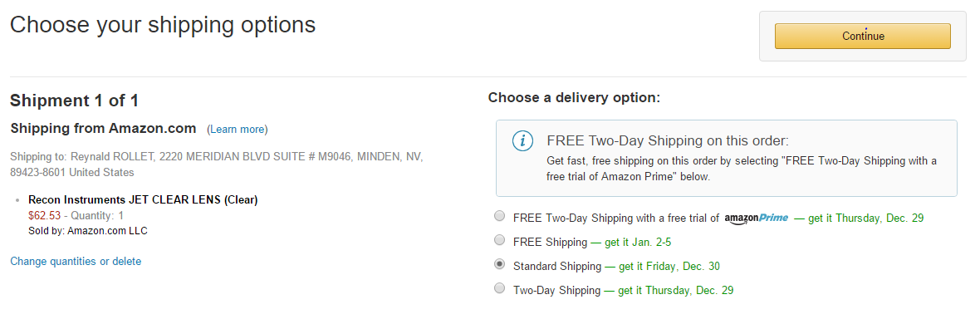Click the 'Shipment 1 of 1' heading
This screenshot has height=324, width=980.
75,101
